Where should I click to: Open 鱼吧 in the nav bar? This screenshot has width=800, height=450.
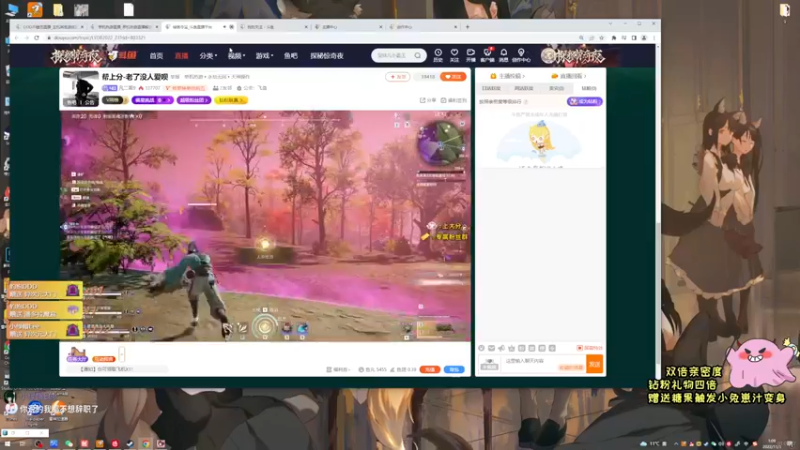[x=290, y=56]
